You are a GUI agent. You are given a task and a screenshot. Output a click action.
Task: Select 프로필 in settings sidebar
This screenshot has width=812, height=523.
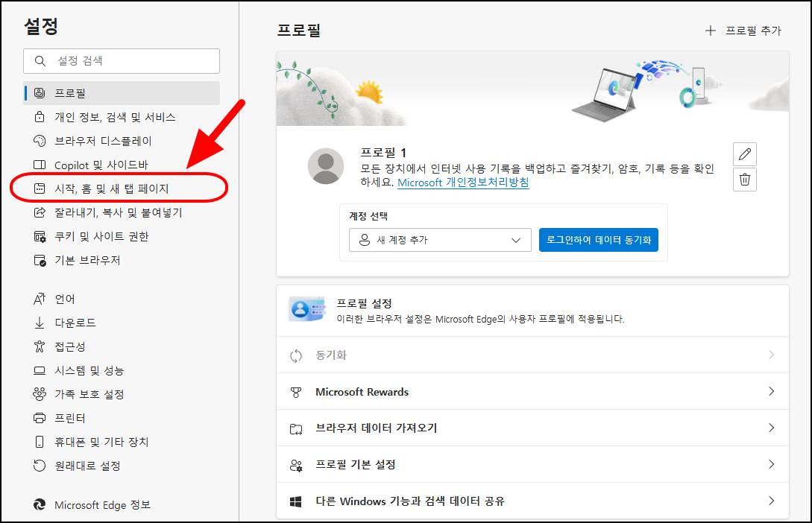122,93
